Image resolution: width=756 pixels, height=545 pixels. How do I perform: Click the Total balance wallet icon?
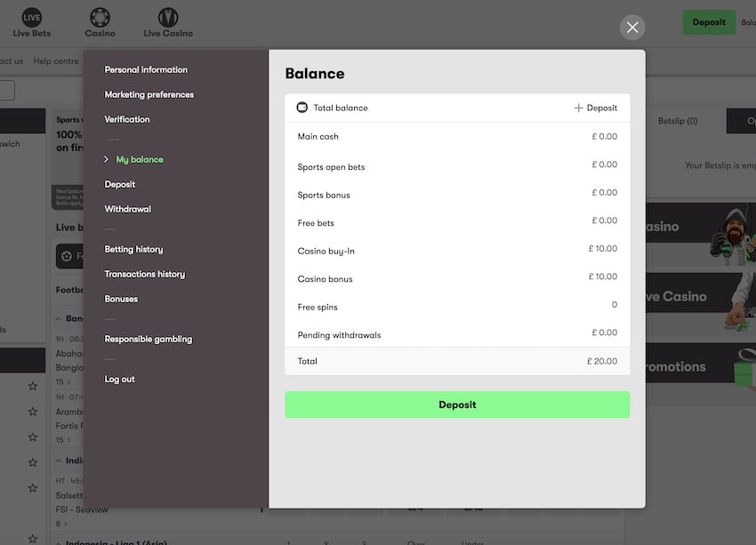pyautogui.click(x=302, y=107)
